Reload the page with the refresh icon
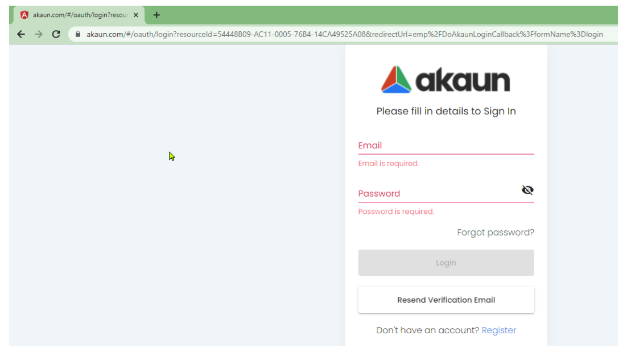Image resolution: width=627 pixels, height=364 pixels. [56, 34]
